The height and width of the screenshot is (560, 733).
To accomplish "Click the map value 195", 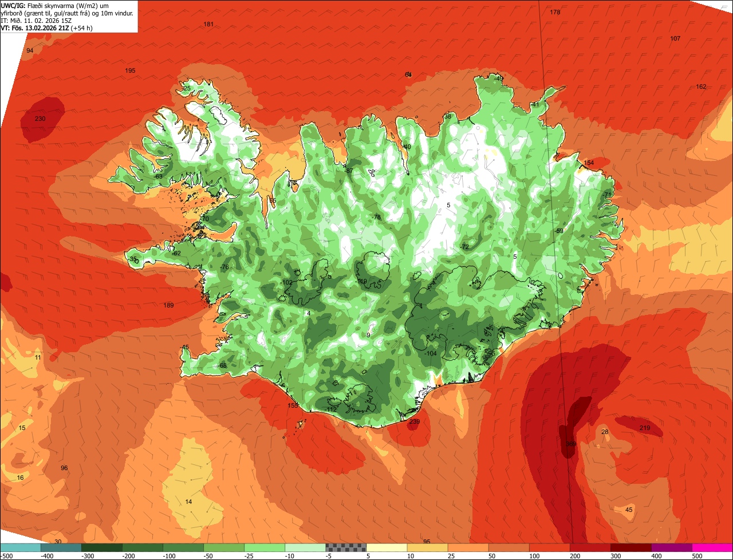I will 130,70.
